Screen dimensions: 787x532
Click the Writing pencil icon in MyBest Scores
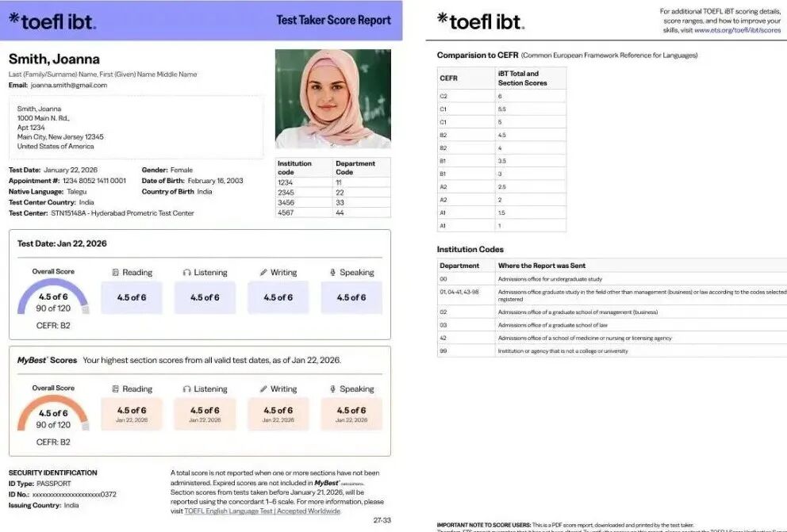[x=263, y=388]
